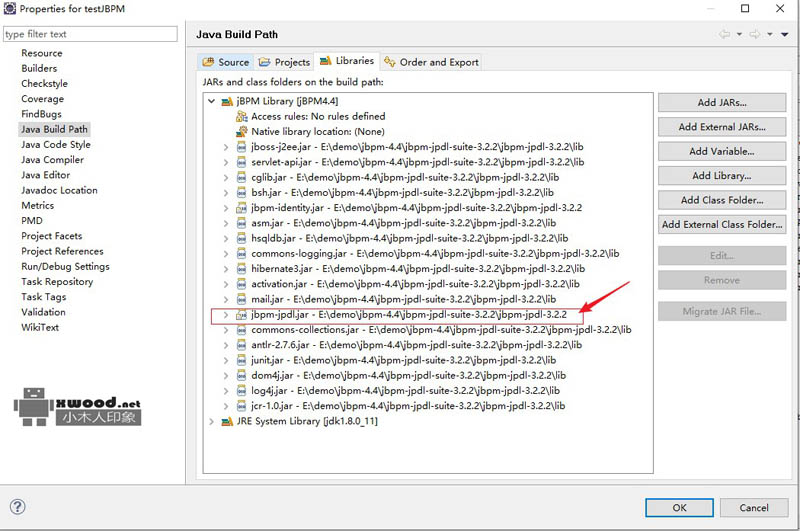Confirm with the OK button
The image size is (800, 531).
(680, 508)
